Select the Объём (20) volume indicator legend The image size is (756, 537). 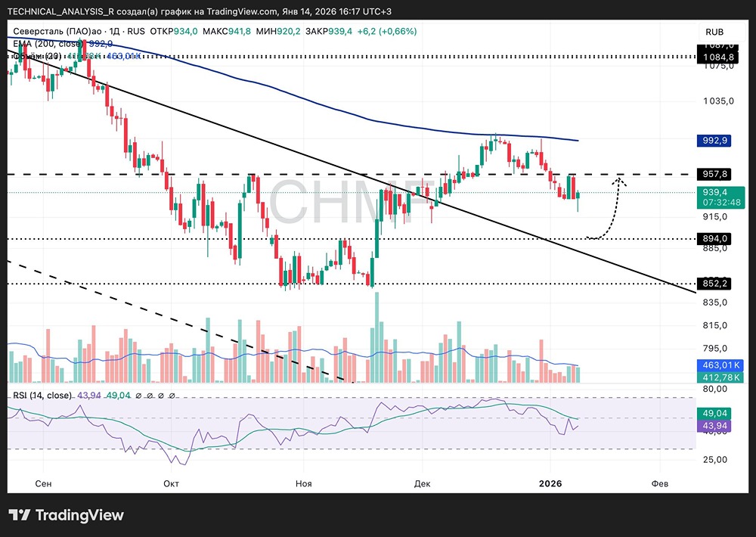(x=36, y=56)
